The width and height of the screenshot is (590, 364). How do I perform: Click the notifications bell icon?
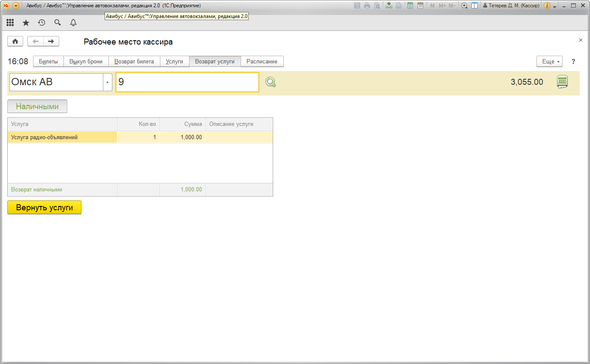(x=73, y=23)
